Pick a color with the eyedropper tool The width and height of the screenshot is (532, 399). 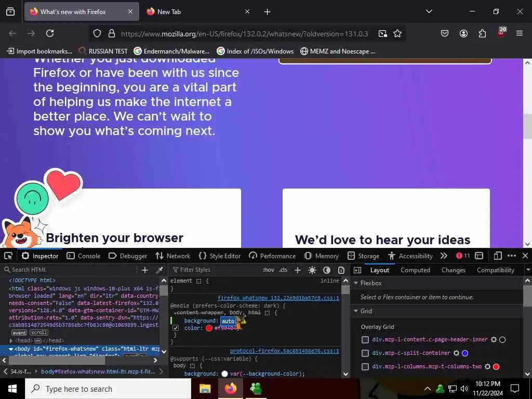[159, 270]
